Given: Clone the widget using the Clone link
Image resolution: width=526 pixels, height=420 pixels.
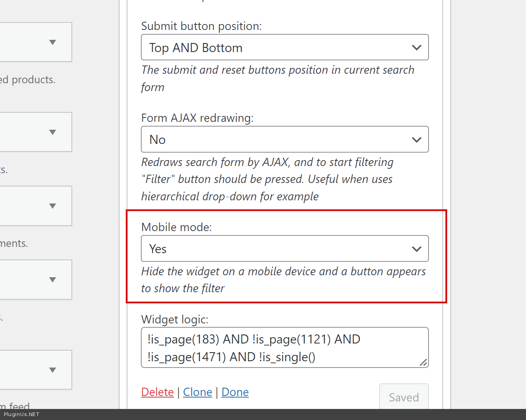Looking at the screenshot, I should (x=198, y=392).
